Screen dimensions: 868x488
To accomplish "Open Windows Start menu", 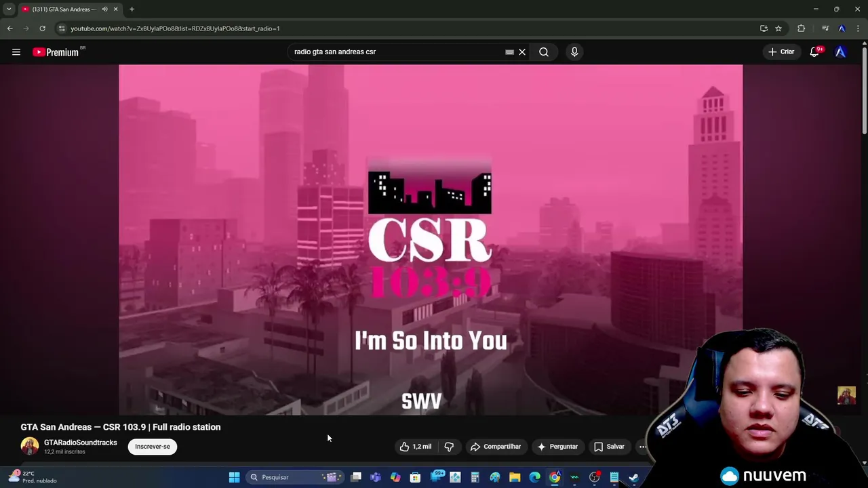I will (234, 477).
